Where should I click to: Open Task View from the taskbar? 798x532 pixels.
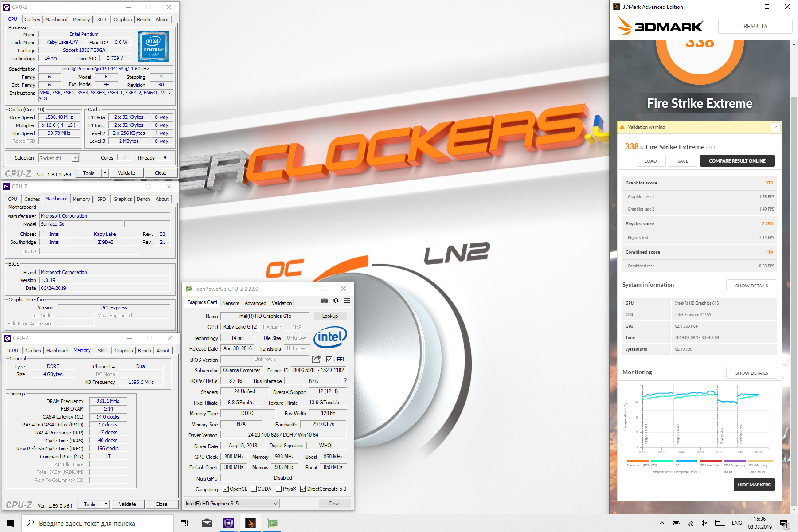(x=184, y=523)
